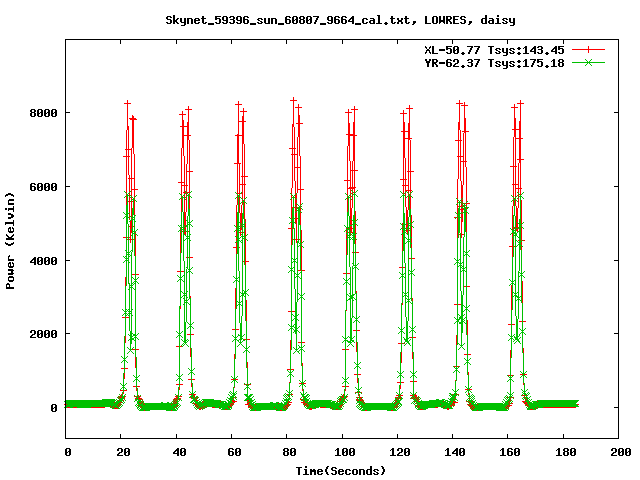Click the x-axis tick label 0
Viewport: 640px width, 480px height.
68,452
